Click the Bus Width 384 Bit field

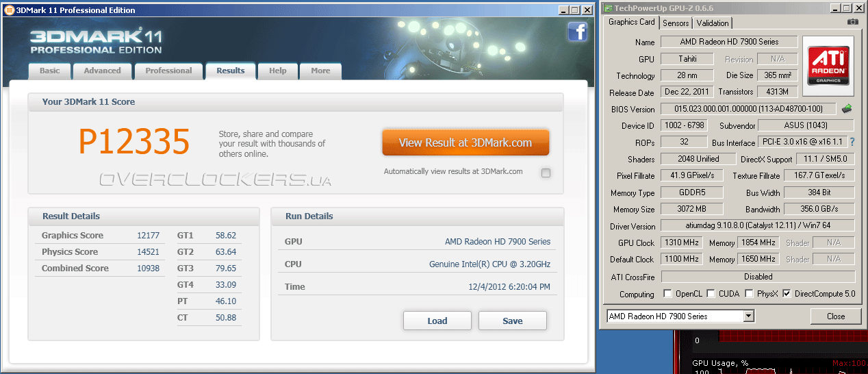tap(819, 192)
